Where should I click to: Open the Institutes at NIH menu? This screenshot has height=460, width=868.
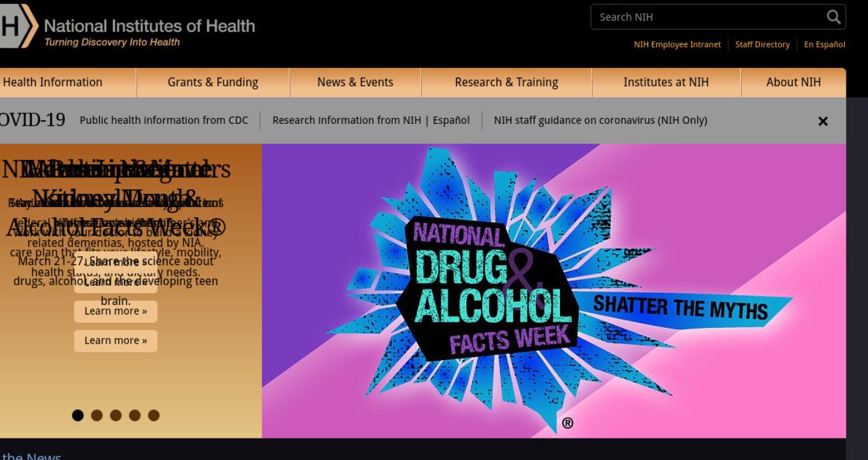[666, 83]
